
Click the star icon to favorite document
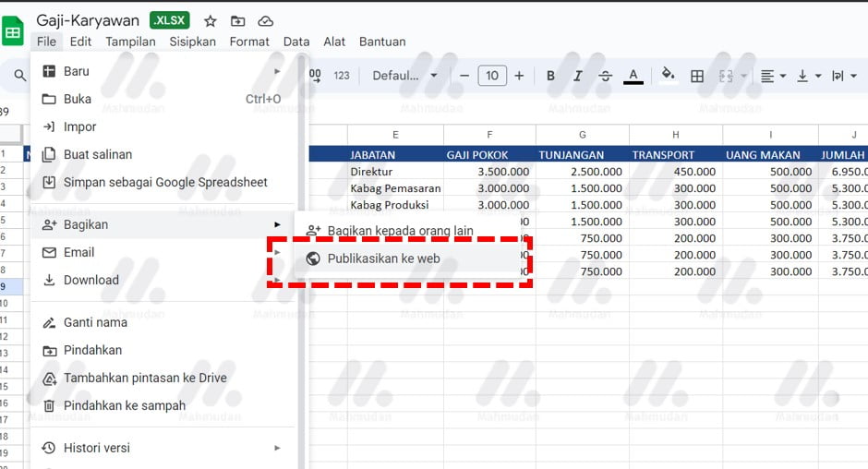(211, 20)
